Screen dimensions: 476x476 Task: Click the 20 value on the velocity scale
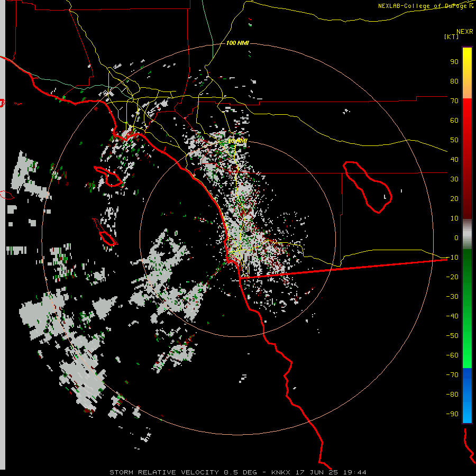(x=454, y=199)
